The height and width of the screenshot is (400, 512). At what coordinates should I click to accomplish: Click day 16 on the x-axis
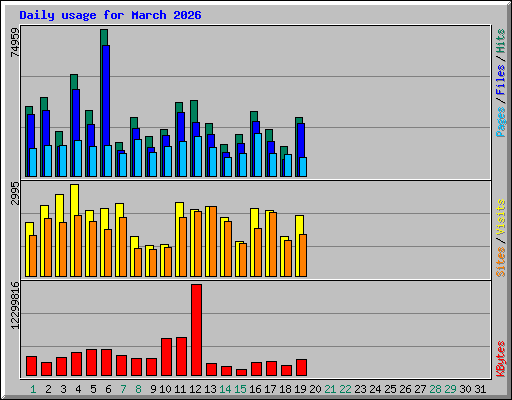coord(255,389)
